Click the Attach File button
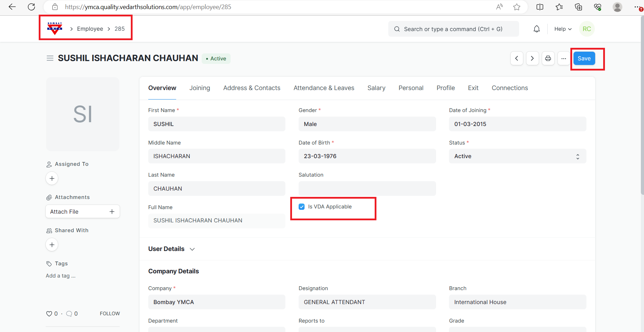644x332 pixels. click(x=83, y=212)
